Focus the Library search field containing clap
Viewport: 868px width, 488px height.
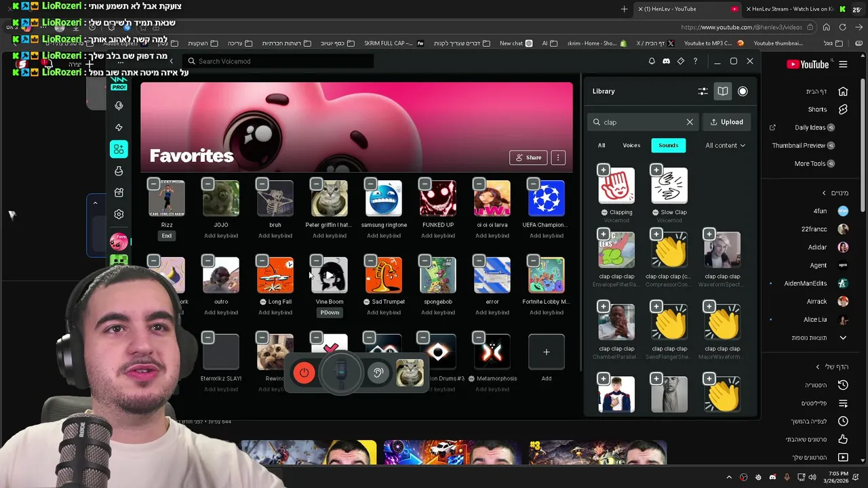tap(642, 122)
